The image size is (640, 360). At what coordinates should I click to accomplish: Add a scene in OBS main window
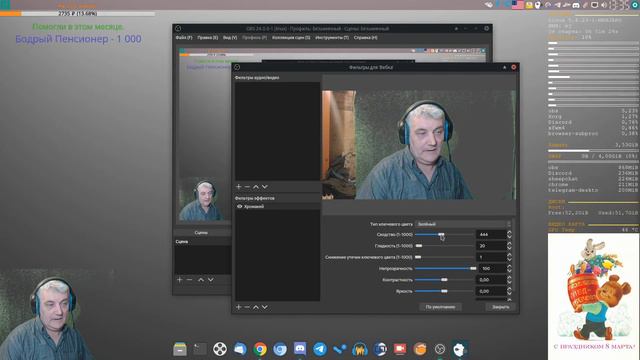[x=180, y=280]
